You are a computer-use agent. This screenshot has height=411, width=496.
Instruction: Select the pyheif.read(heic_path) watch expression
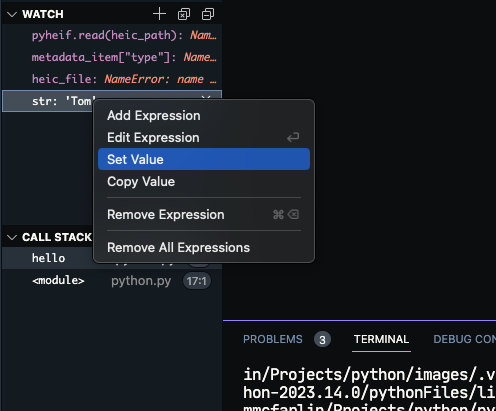tap(112, 35)
